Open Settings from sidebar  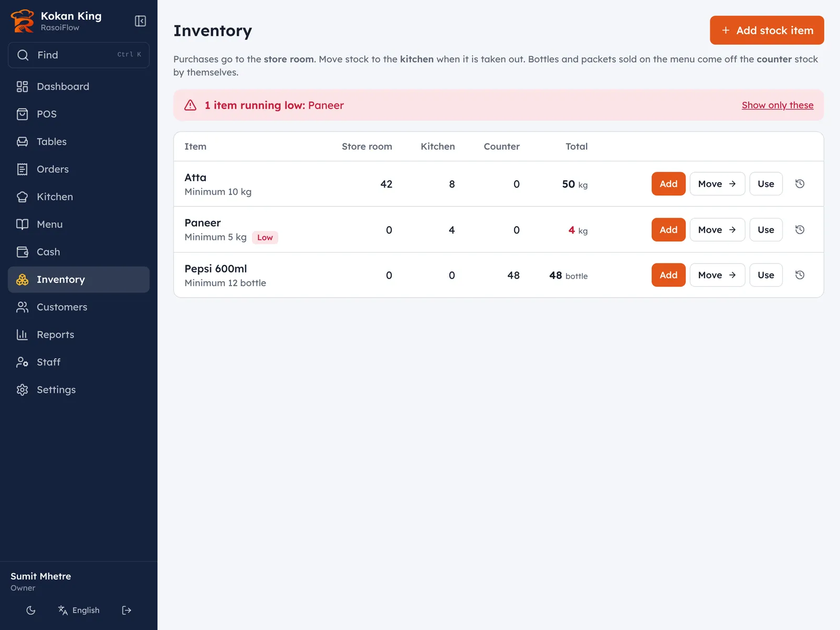coord(79,390)
